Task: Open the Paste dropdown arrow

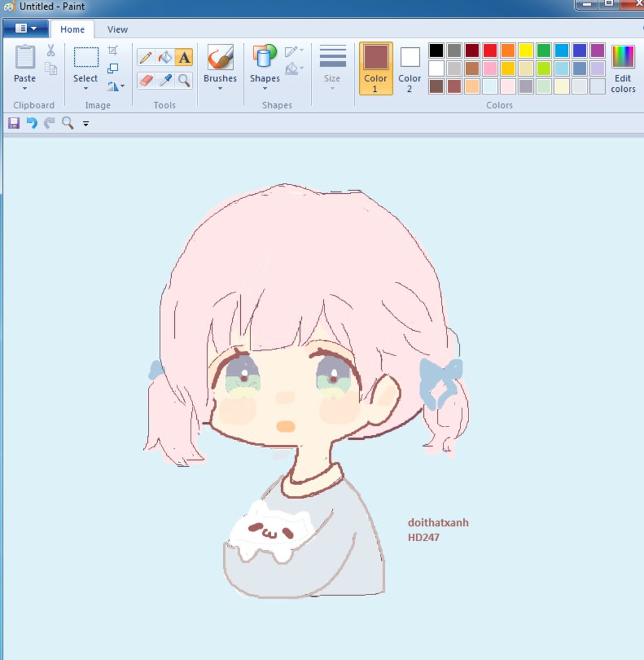Action: [x=25, y=88]
